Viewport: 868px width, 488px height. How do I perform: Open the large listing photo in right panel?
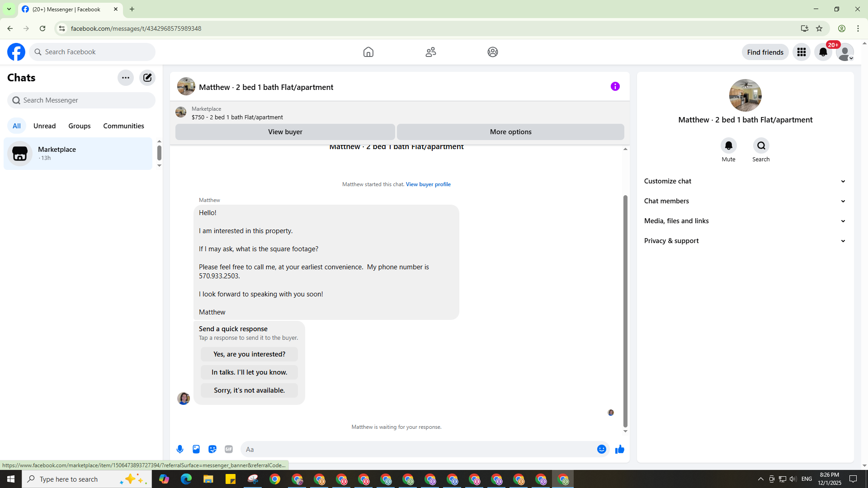click(745, 95)
